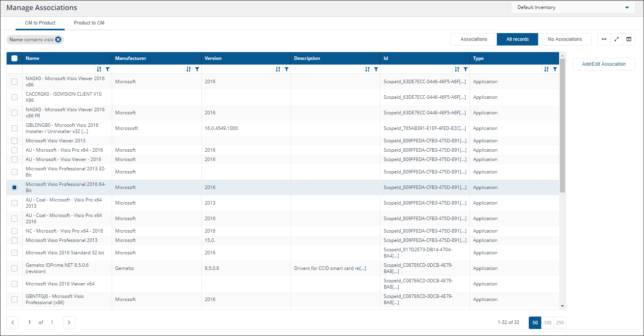Check the Microsoft Visio Viewer 2013 row
This screenshot has width=644, height=336.
click(14, 141)
